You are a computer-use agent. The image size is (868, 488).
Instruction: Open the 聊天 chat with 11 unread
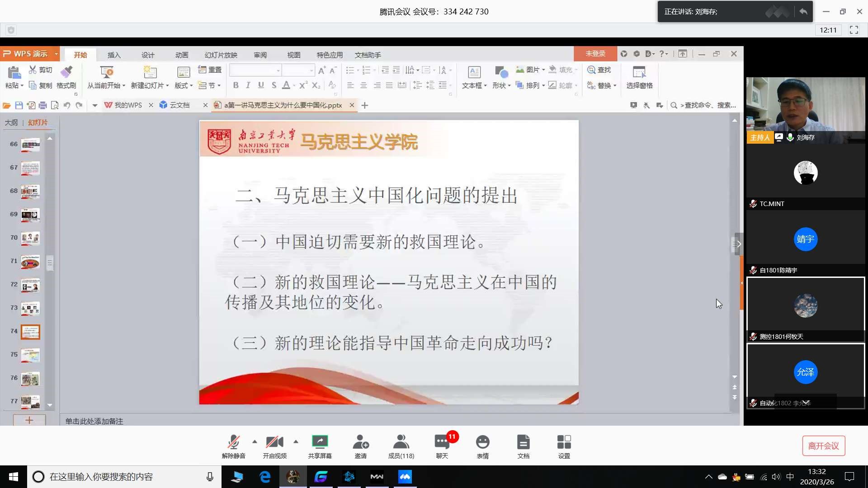click(442, 442)
